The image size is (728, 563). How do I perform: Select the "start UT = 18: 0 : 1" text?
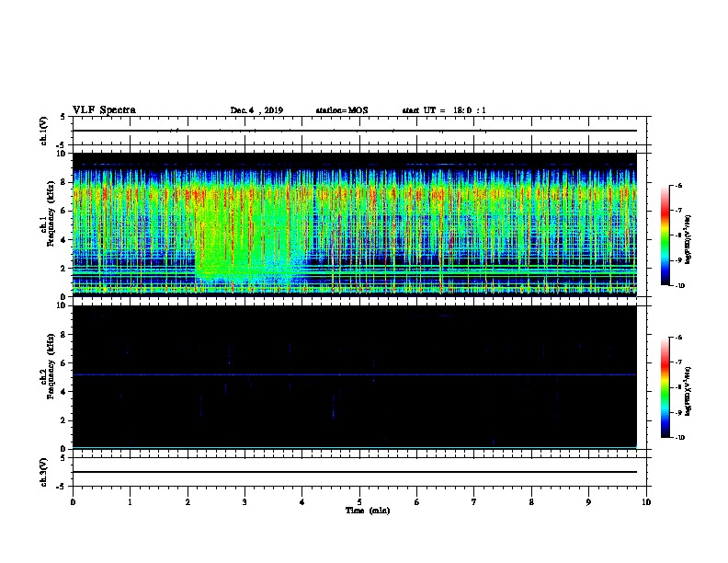tap(444, 110)
